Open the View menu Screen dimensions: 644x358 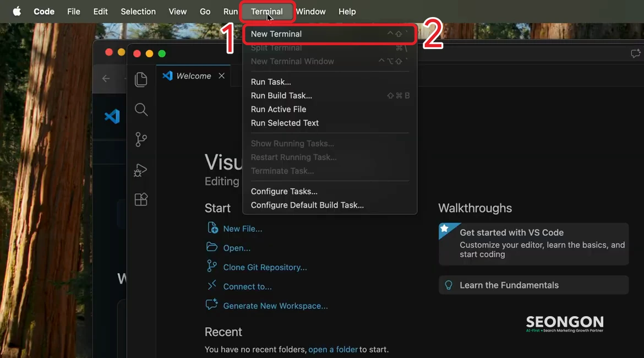(177, 12)
